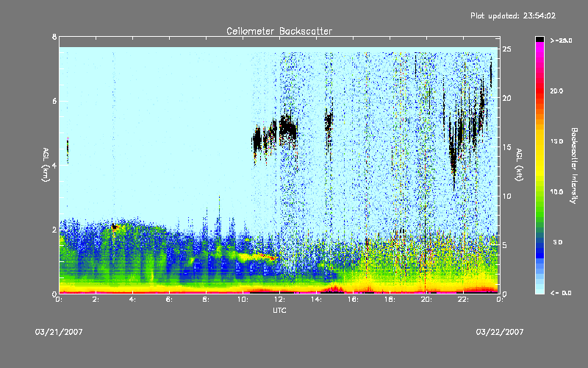Click the 25 kft tick on right axis

click(506, 49)
